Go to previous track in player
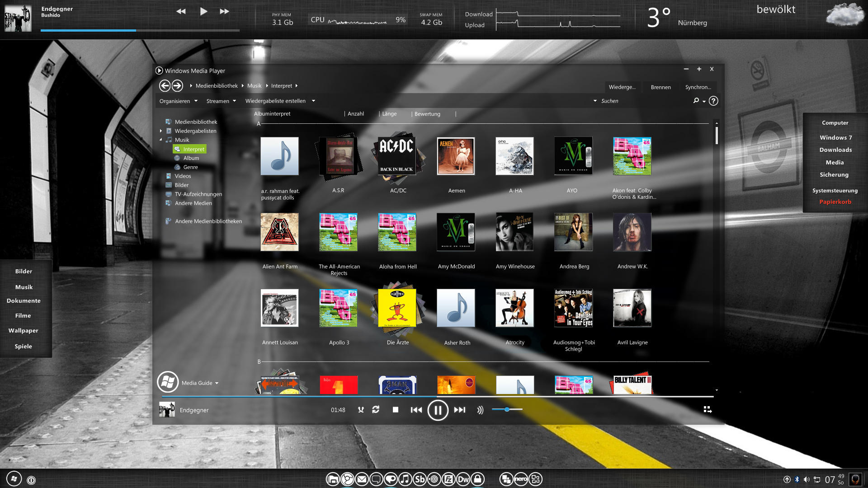This screenshot has height=488, width=868. 416,410
